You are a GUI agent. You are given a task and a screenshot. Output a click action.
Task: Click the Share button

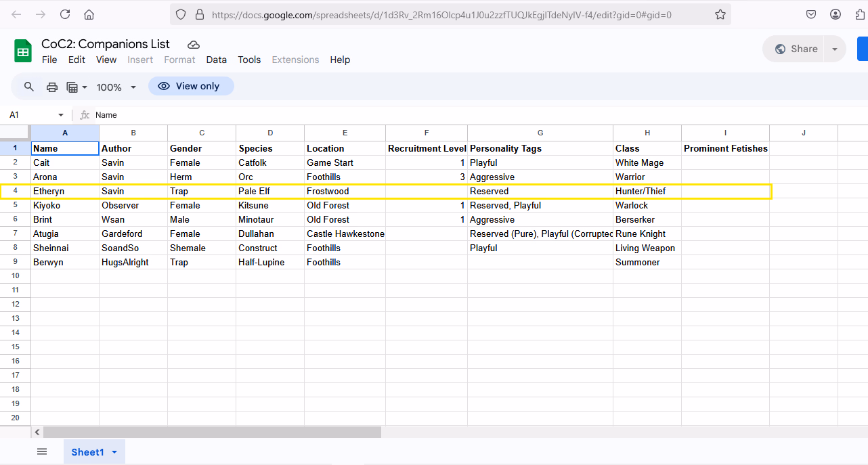click(796, 49)
